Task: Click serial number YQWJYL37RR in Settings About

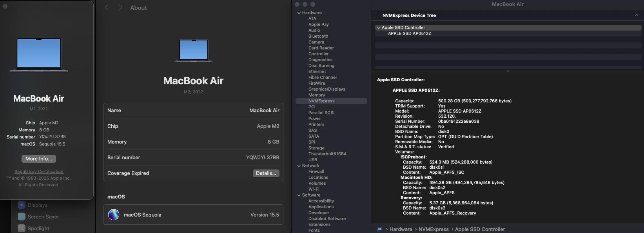Action: coord(263,157)
